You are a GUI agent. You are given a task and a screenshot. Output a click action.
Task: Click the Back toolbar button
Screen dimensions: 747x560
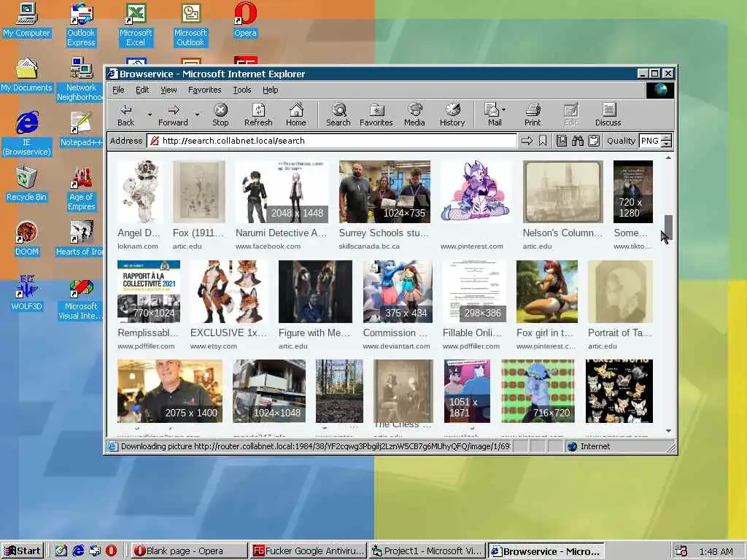(x=125, y=114)
